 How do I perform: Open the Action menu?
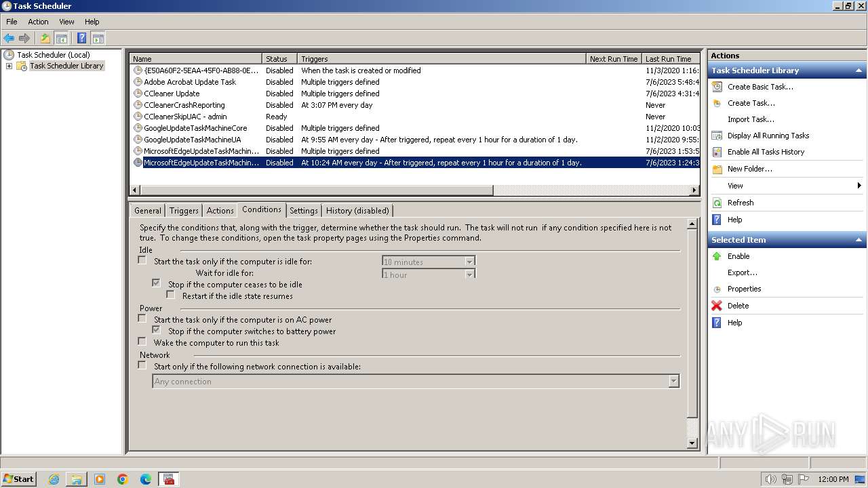pyautogui.click(x=38, y=22)
